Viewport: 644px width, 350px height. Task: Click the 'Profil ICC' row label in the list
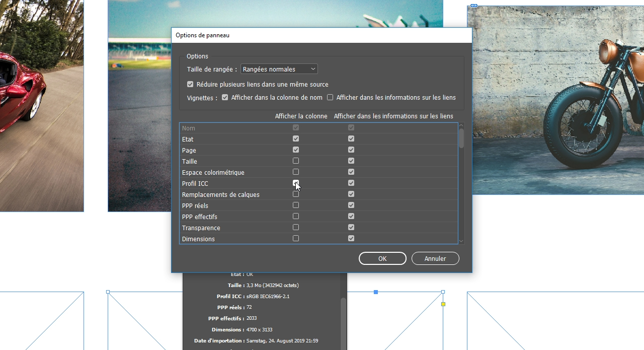(x=195, y=184)
